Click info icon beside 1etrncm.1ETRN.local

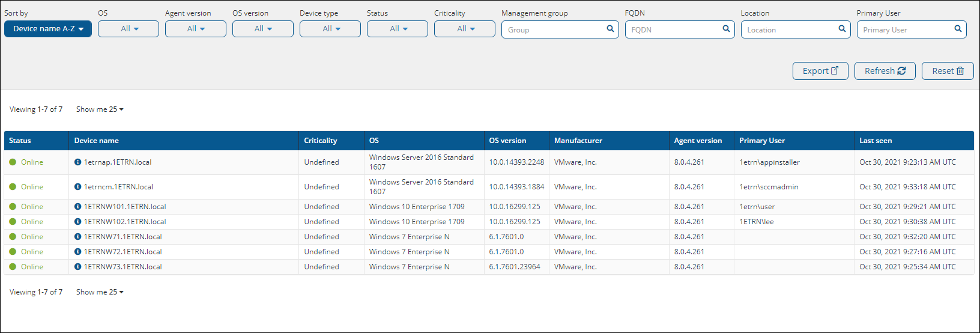(77, 187)
